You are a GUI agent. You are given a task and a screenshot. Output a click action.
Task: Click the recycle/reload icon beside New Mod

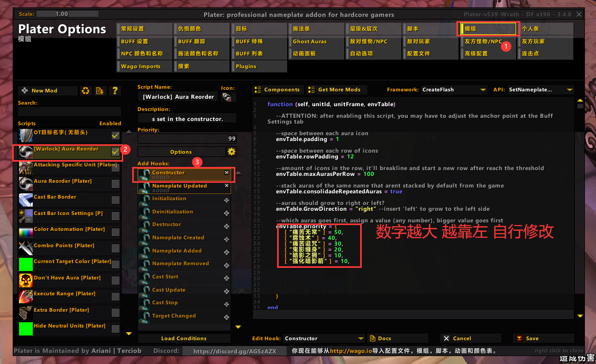(x=85, y=90)
